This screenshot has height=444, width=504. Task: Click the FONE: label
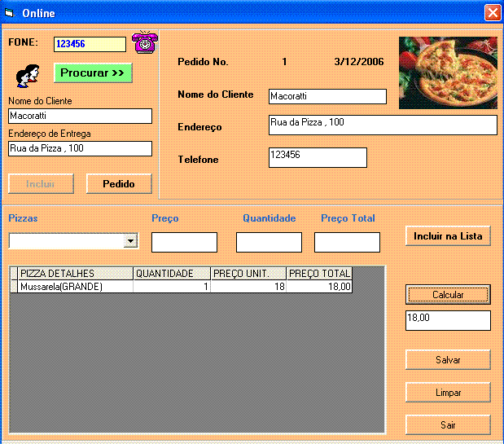pyautogui.click(x=23, y=42)
